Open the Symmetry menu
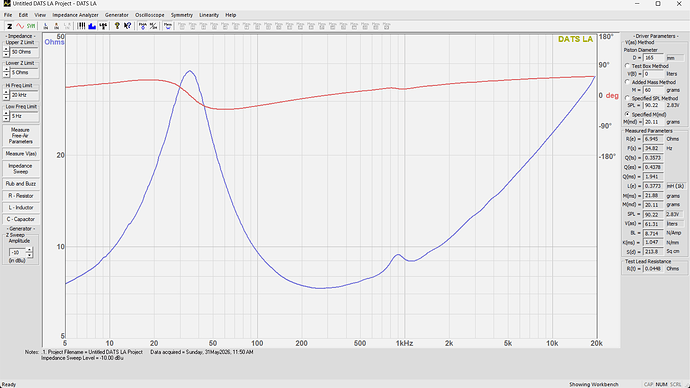The image size is (690, 388). [182, 15]
